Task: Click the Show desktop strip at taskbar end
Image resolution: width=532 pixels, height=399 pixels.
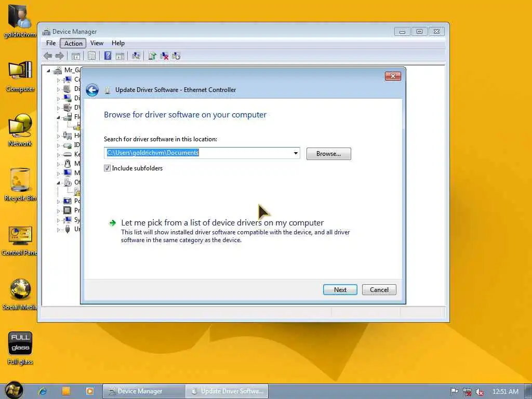Action: click(528, 391)
